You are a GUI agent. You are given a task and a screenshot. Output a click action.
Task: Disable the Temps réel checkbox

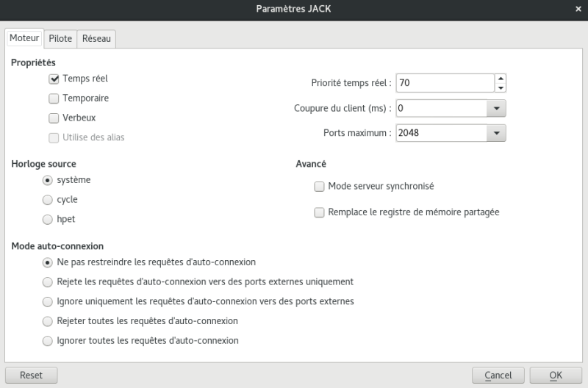[x=54, y=79]
